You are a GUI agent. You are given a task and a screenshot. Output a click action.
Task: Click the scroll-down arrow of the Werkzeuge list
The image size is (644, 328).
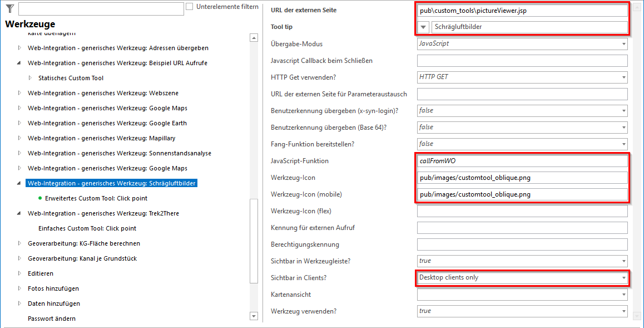(254, 316)
